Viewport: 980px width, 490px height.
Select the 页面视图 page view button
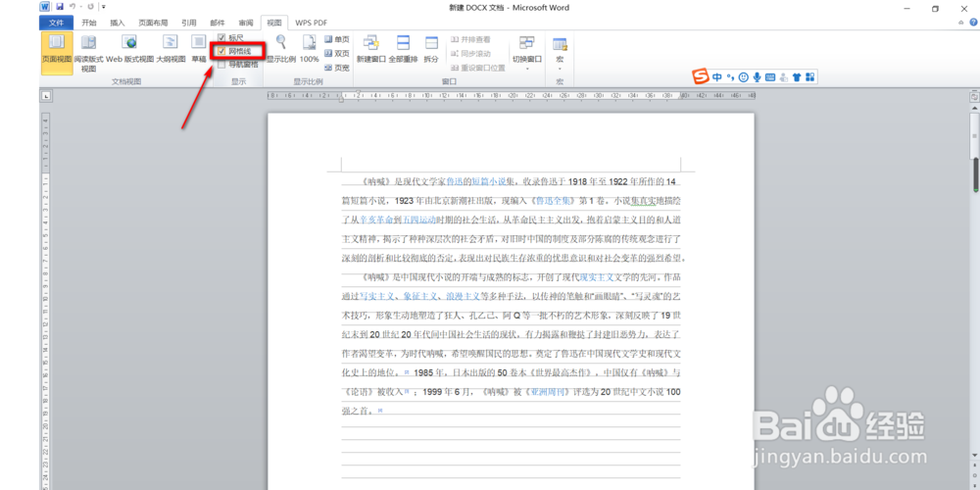click(57, 53)
